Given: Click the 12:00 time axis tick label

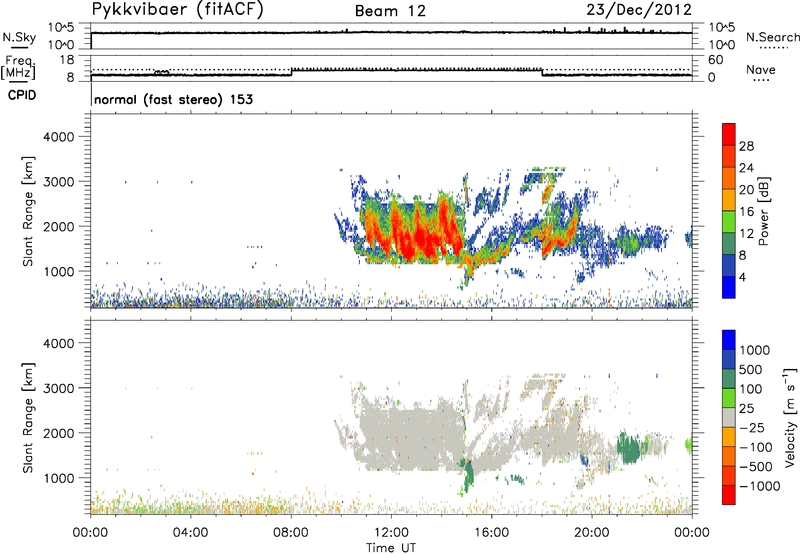Looking at the screenshot, I should click(391, 533).
